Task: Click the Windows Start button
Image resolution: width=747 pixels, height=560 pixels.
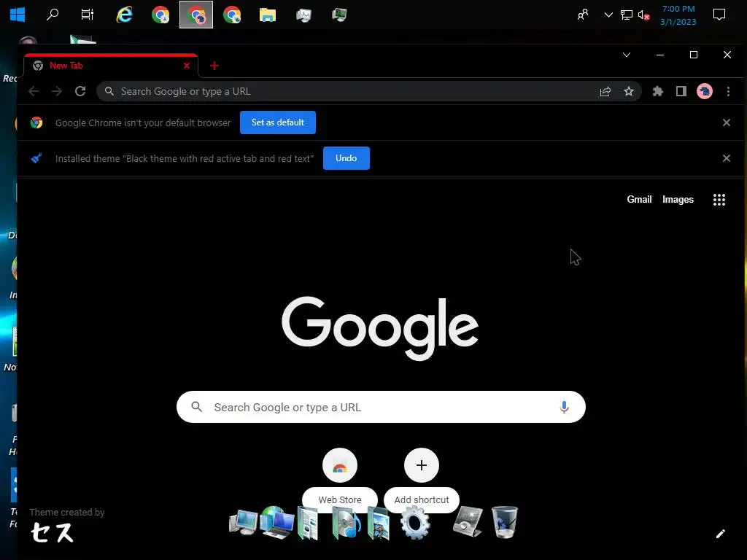Action: point(18,15)
